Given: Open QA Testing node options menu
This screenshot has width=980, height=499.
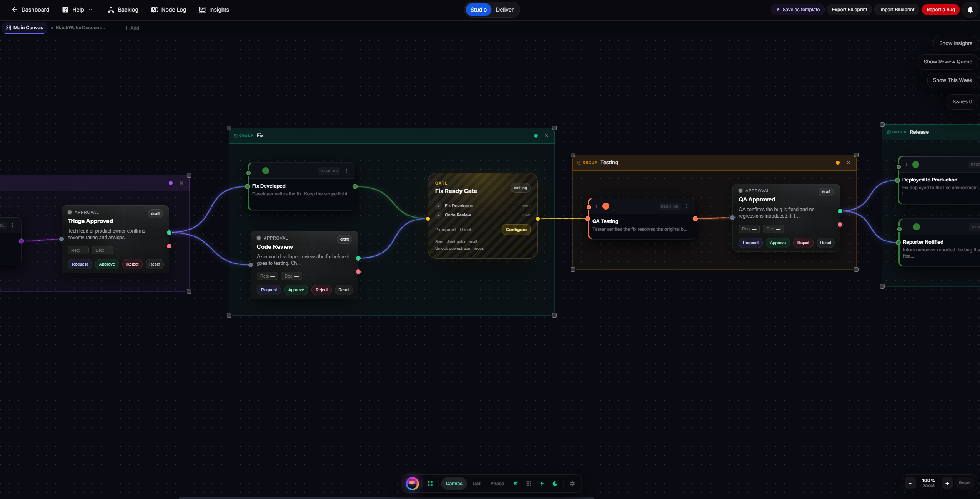Looking at the screenshot, I should (687, 206).
